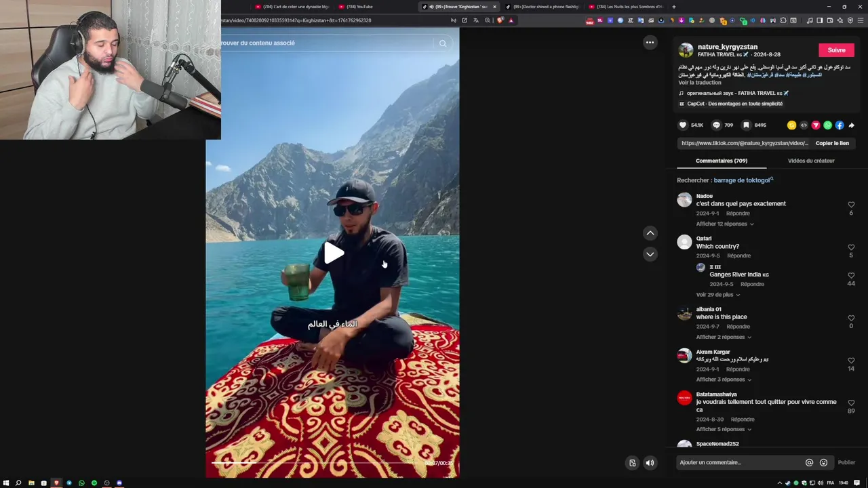Switch to Doctor shined a phone flashlight tab
868x488 pixels.
[x=542, y=7]
